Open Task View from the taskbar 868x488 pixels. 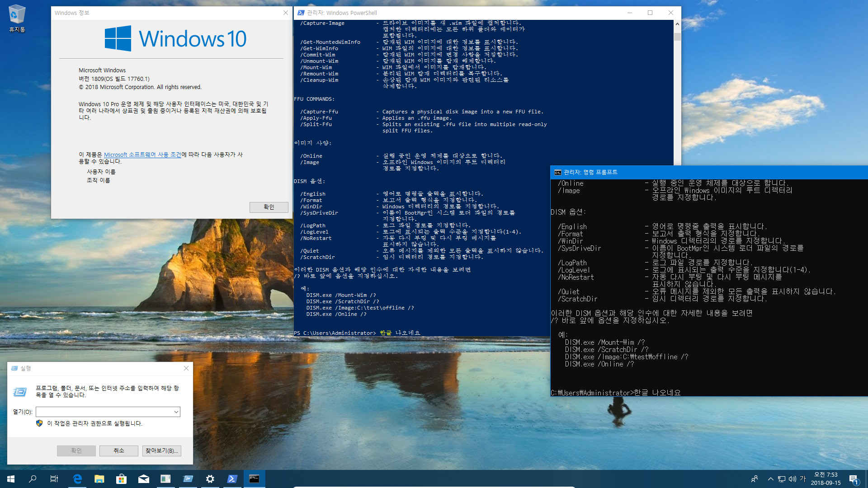pos(54,479)
